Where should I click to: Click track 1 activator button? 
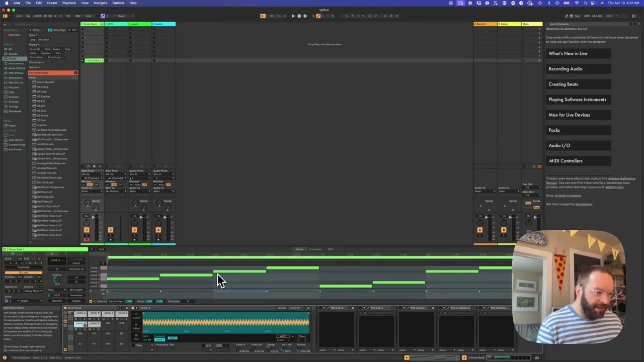click(86, 230)
